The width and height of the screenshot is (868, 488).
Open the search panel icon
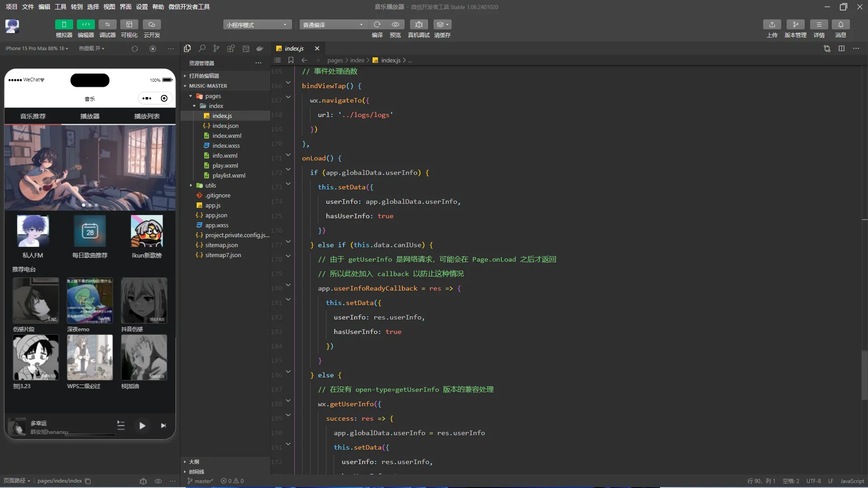202,48
